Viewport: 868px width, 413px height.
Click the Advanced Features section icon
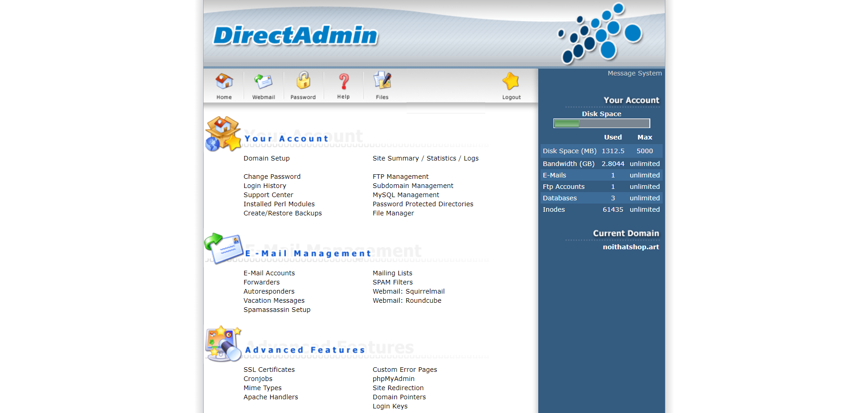point(223,344)
